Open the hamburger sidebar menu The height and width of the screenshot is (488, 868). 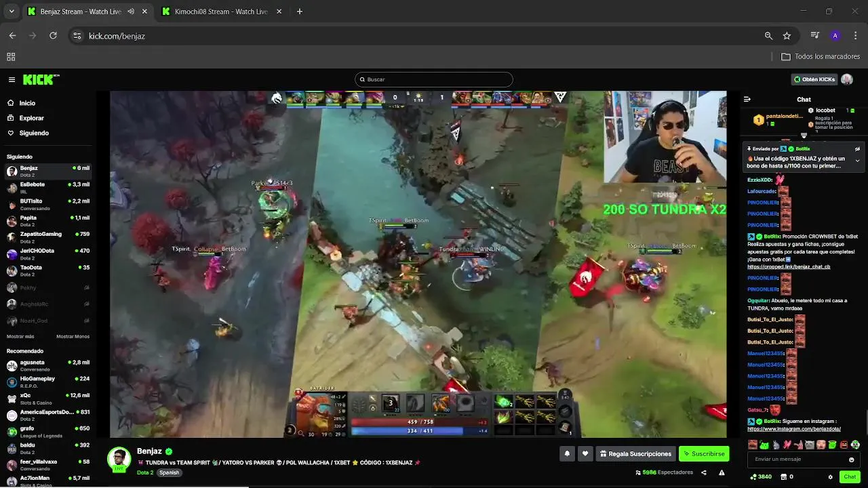(x=12, y=79)
